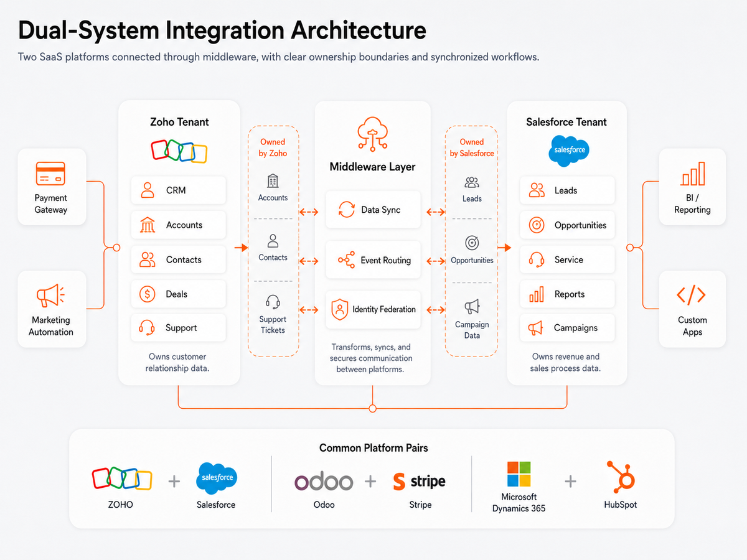Select the Deals card
Image resolution: width=747 pixels, height=560 pixels.
179,294
